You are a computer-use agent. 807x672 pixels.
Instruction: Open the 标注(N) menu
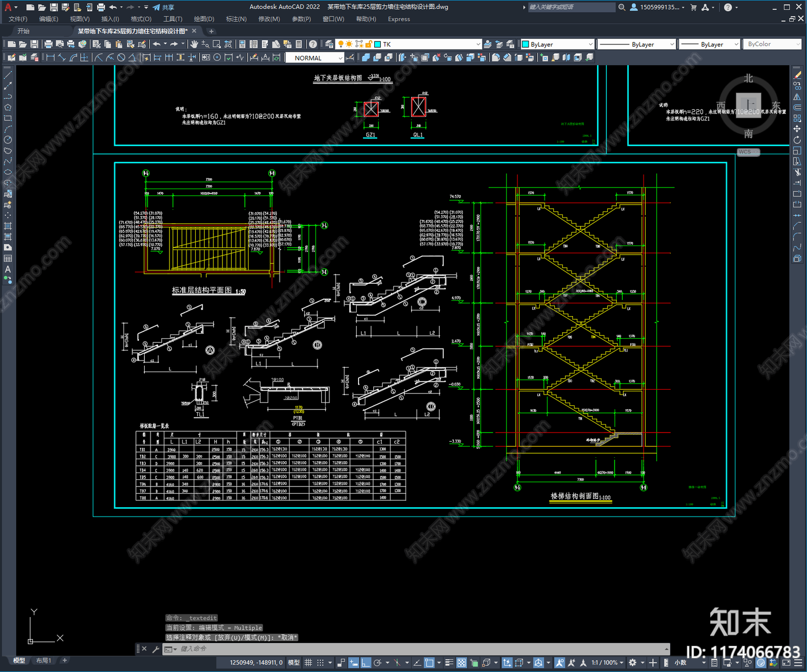[x=236, y=19]
